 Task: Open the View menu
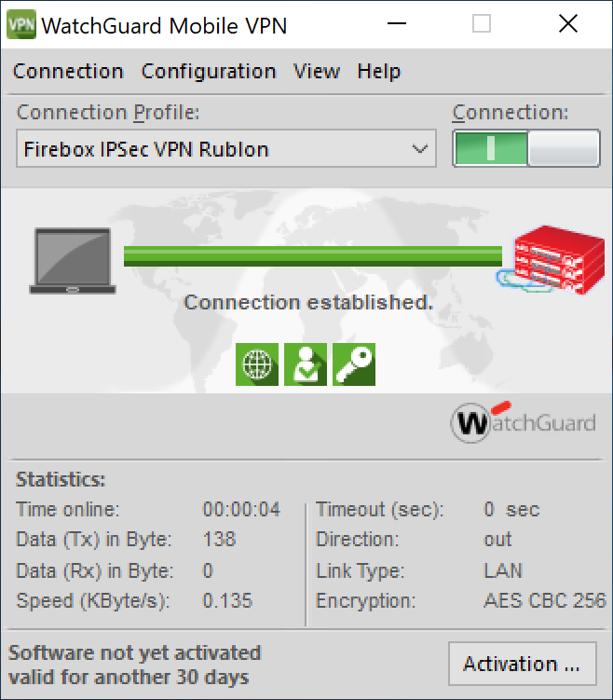(317, 71)
